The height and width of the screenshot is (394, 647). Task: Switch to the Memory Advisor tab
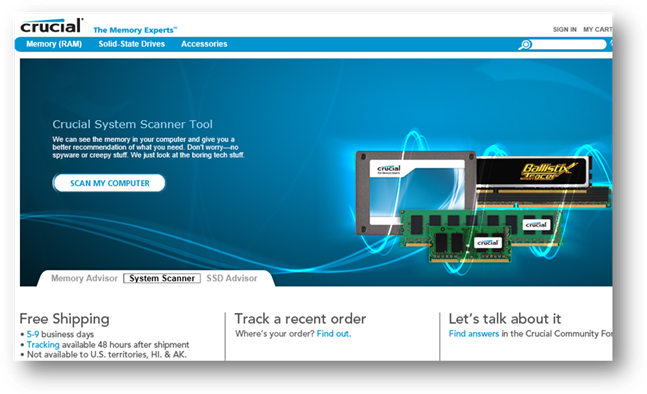84,278
